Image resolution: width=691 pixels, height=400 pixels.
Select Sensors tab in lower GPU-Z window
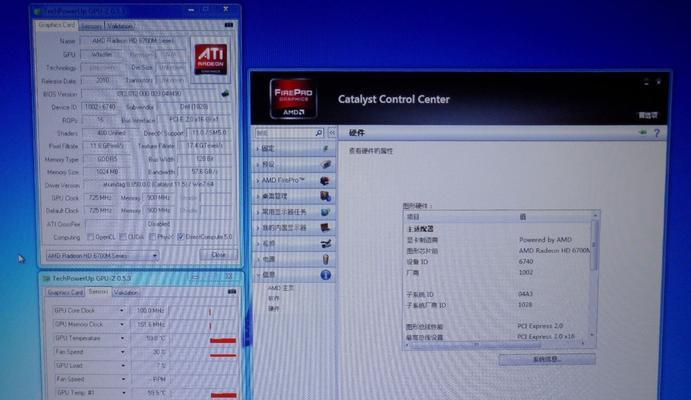pos(98,292)
